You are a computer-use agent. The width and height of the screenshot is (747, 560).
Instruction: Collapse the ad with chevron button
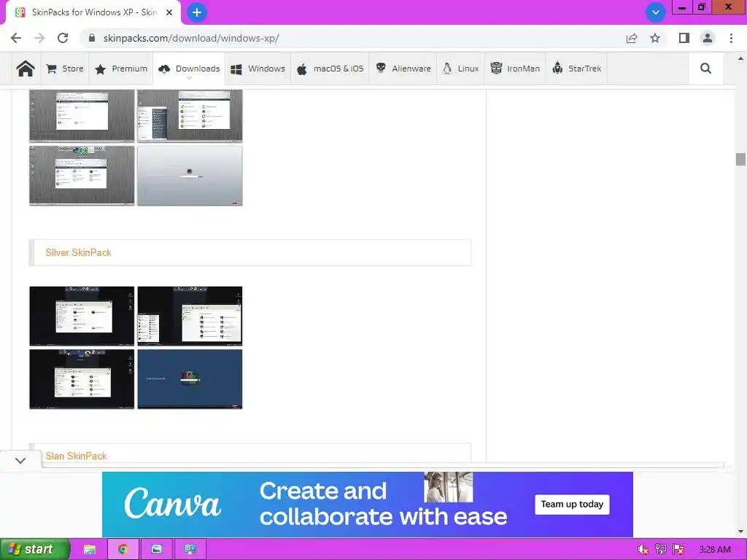click(x=20, y=460)
